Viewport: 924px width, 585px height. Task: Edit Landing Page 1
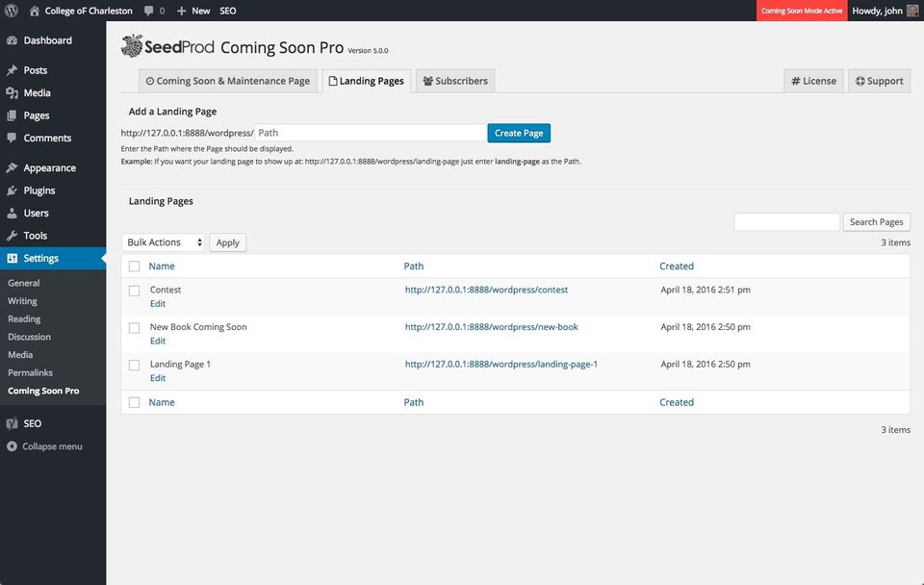click(x=157, y=378)
